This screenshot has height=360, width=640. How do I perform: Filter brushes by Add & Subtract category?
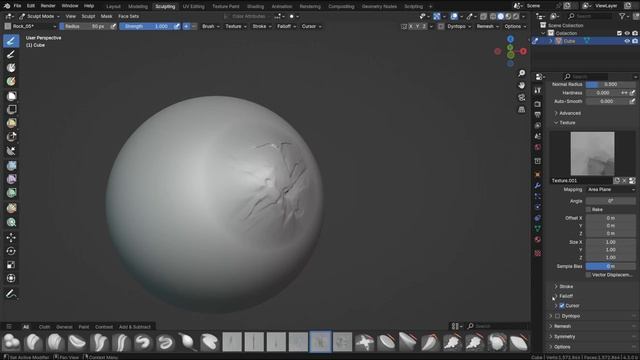pyautogui.click(x=135, y=327)
